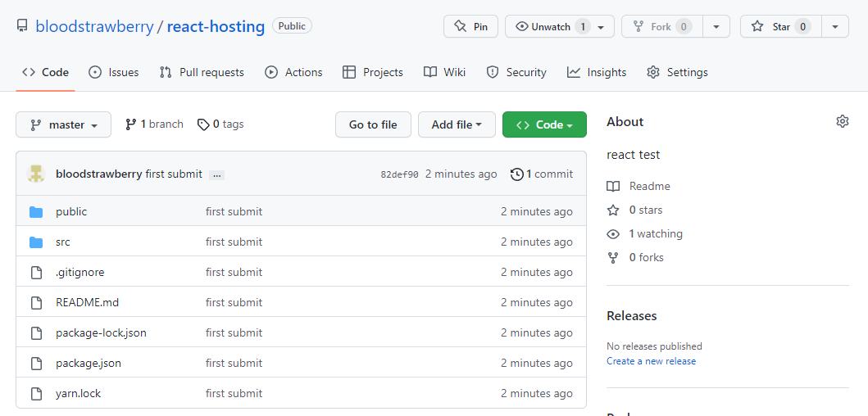
Task: Click the Readme book icon in About
Action: click(x=613, y=187)
